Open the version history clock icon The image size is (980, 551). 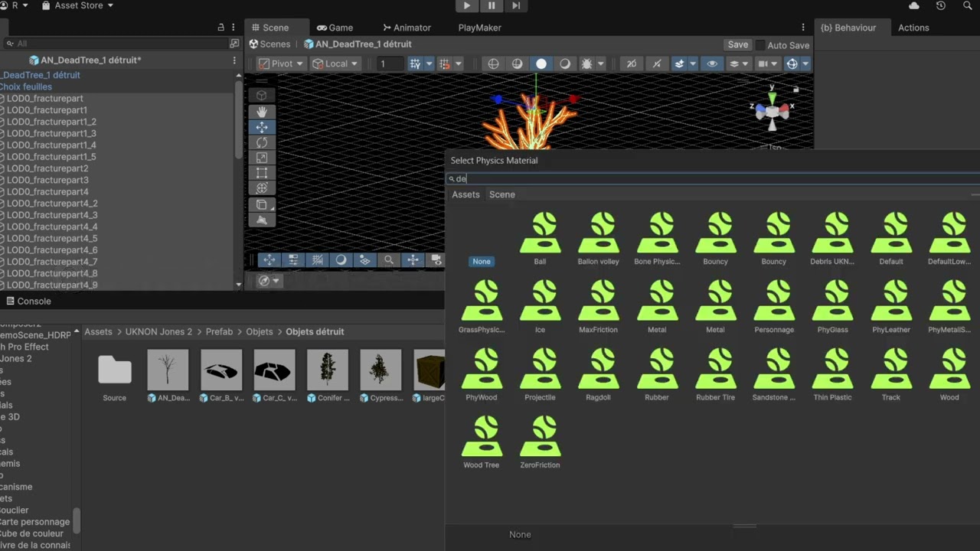(941, 5)
